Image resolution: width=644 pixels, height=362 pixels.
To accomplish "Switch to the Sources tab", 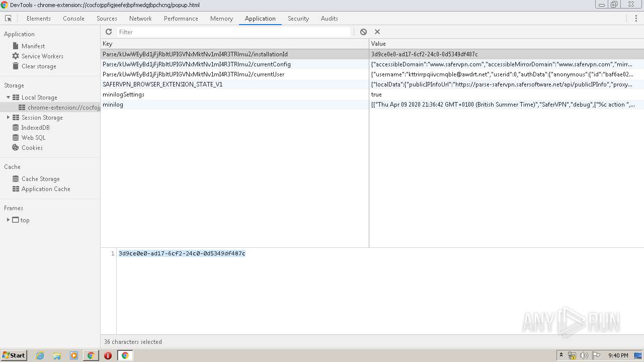I will tap(107, 19).
